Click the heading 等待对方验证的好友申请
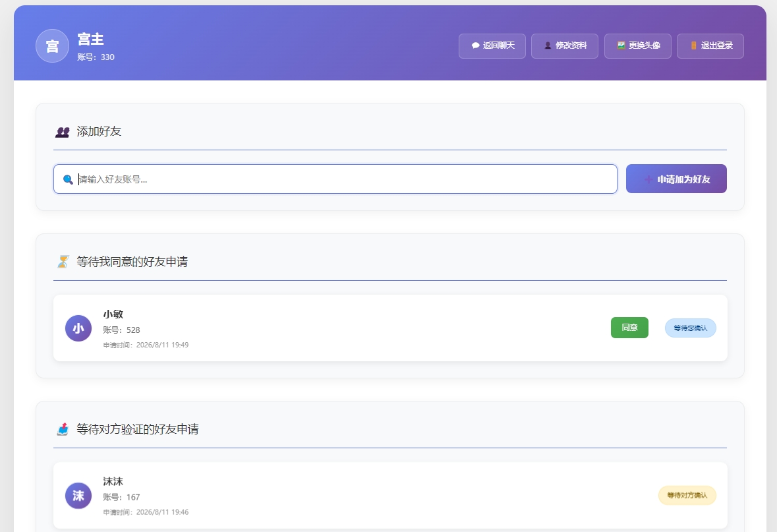The image size is (777, 532). point(138,429)
